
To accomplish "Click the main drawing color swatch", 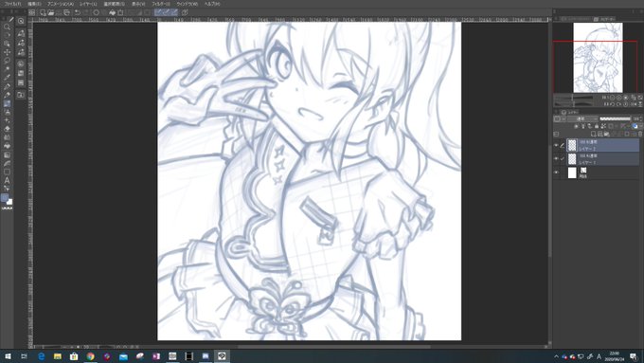I will point(5,199).
